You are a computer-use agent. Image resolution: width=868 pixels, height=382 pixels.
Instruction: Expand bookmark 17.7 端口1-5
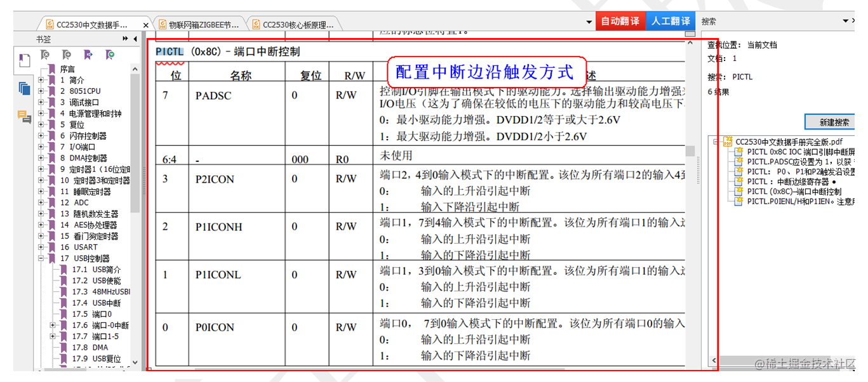[x=53, y=336]
